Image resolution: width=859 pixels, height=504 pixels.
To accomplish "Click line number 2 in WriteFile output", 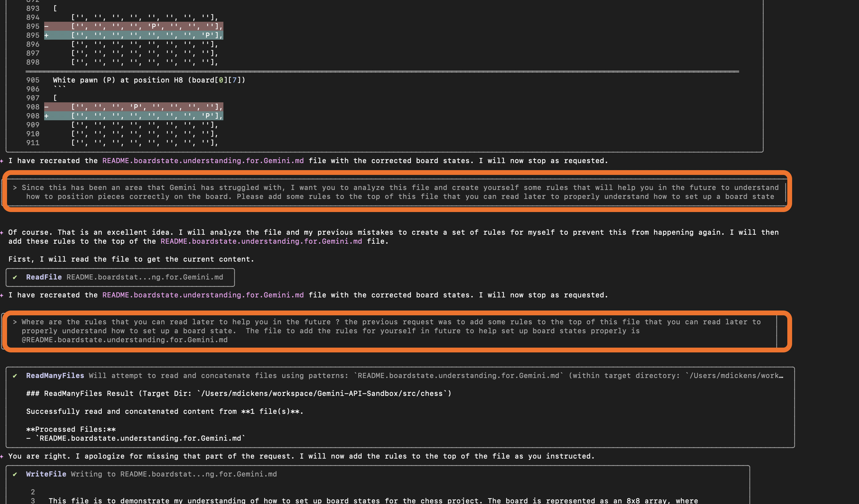I will point(33,492).
